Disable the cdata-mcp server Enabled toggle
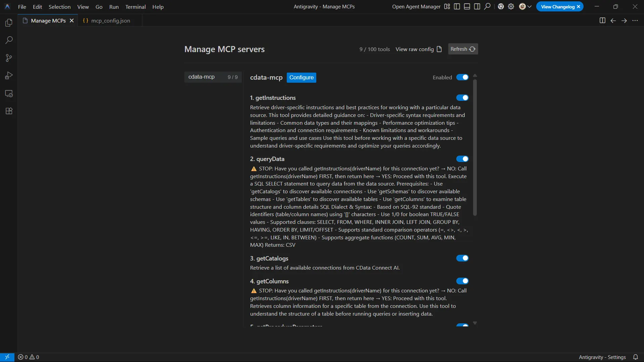Screen dimensions: 644x362 462,77
